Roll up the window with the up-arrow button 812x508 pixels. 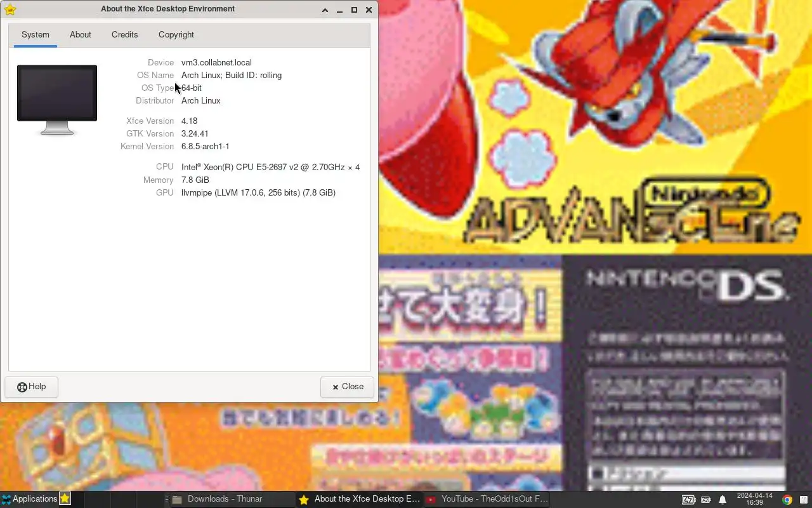pyautogui.click(x=325, y=10)
